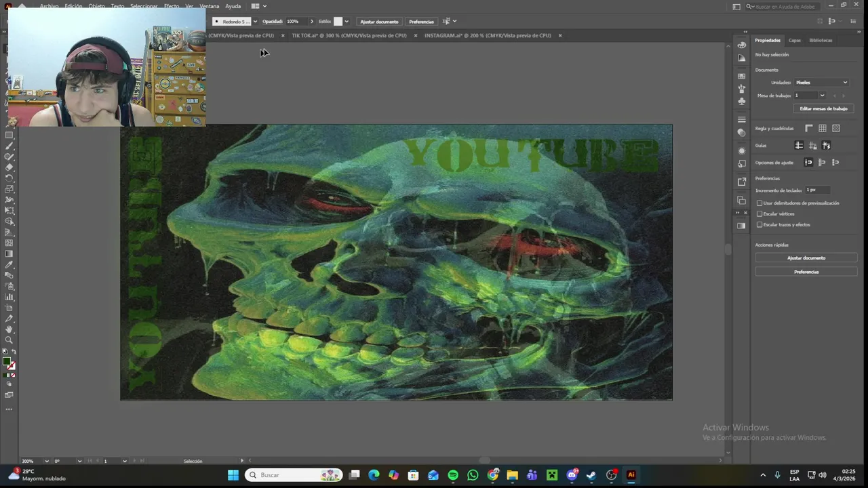
Task: Toggle the transparency grid in Propiedades
Action: [835, 128]
